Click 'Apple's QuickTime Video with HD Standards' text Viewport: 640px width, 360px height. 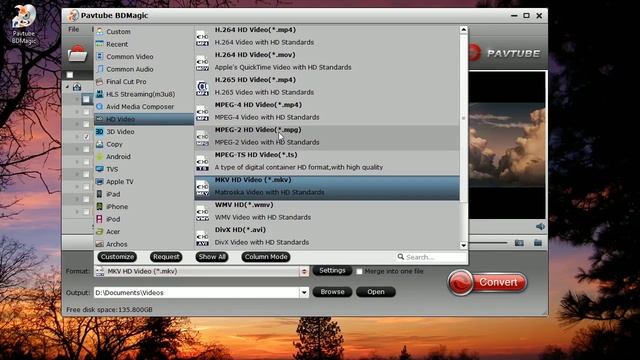tap(283, 67)
